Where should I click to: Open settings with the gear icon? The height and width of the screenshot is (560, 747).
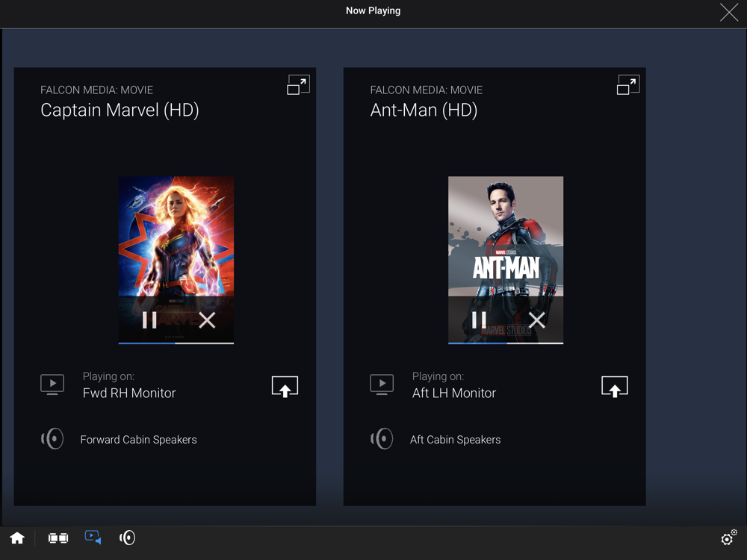tap(728, 538)
